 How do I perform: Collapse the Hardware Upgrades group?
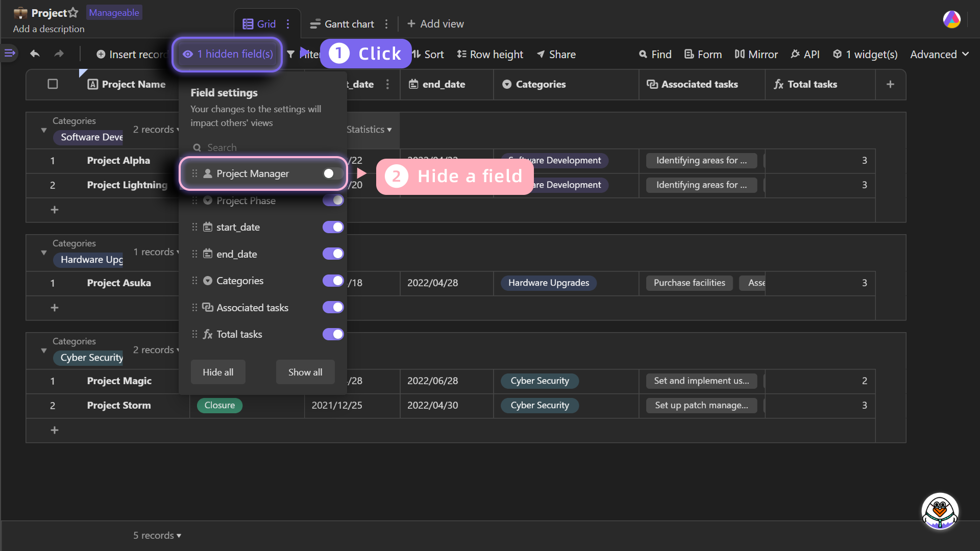pyautogui.click(x=44, y=253)
